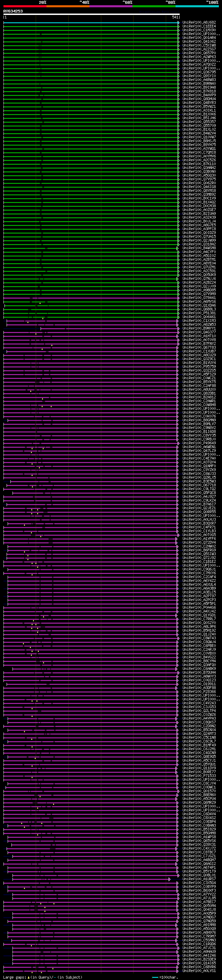Click the cyan alignment bar for A8J682
Screen dimensions: 222x980
point(92,23)
